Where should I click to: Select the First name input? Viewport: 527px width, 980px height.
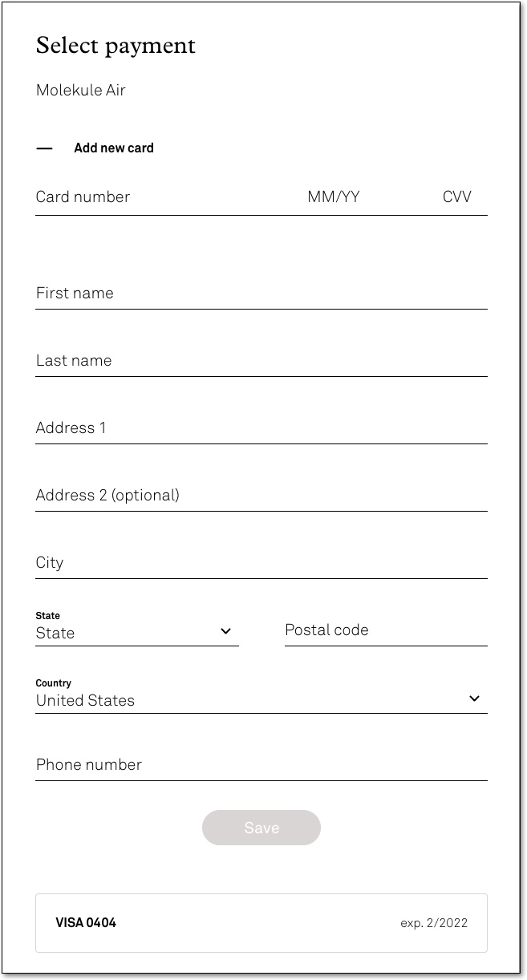click(261, 294)
